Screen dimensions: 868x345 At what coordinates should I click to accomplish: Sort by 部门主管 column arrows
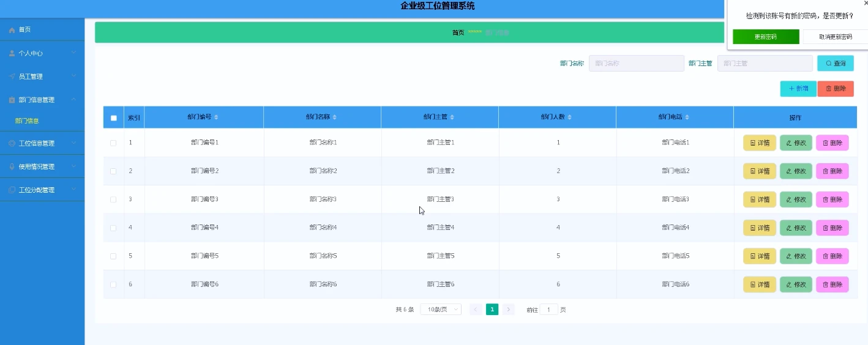(x=452, y=117)
